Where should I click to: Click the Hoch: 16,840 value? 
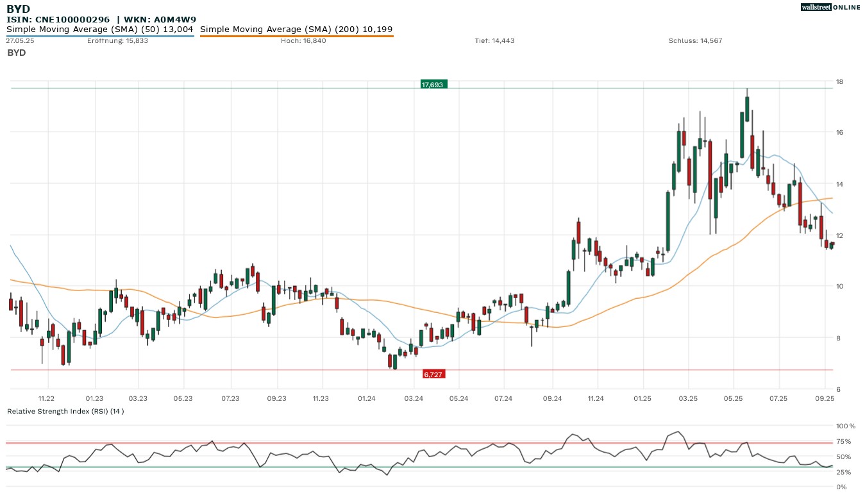click(303, 40)
